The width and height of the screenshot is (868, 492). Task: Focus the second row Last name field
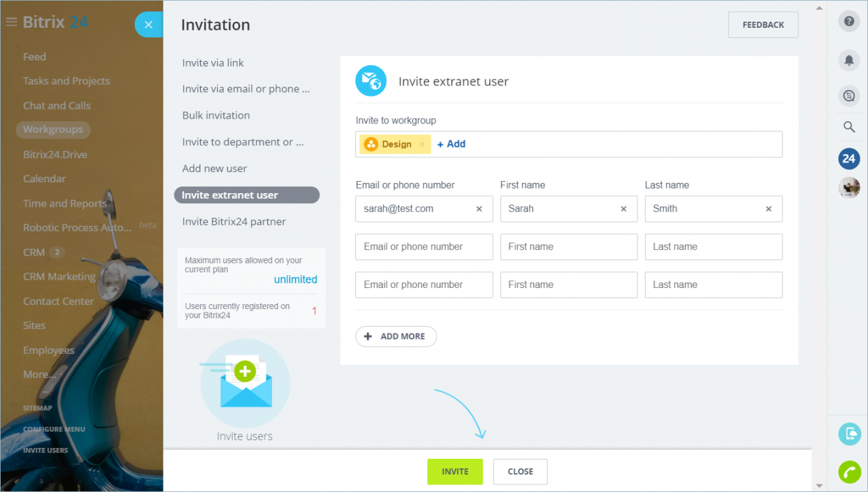tap(713, 247)
